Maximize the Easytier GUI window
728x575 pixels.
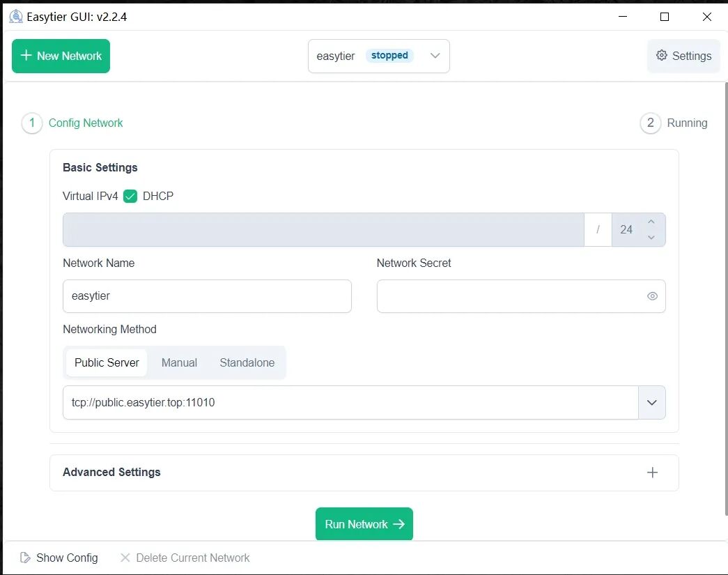pos(665,17)
